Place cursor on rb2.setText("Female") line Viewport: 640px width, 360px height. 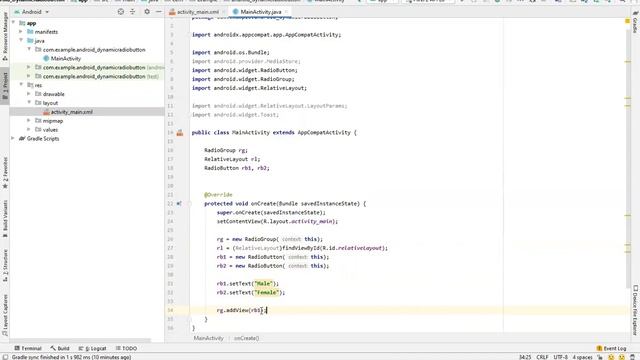tap(251, 292)
